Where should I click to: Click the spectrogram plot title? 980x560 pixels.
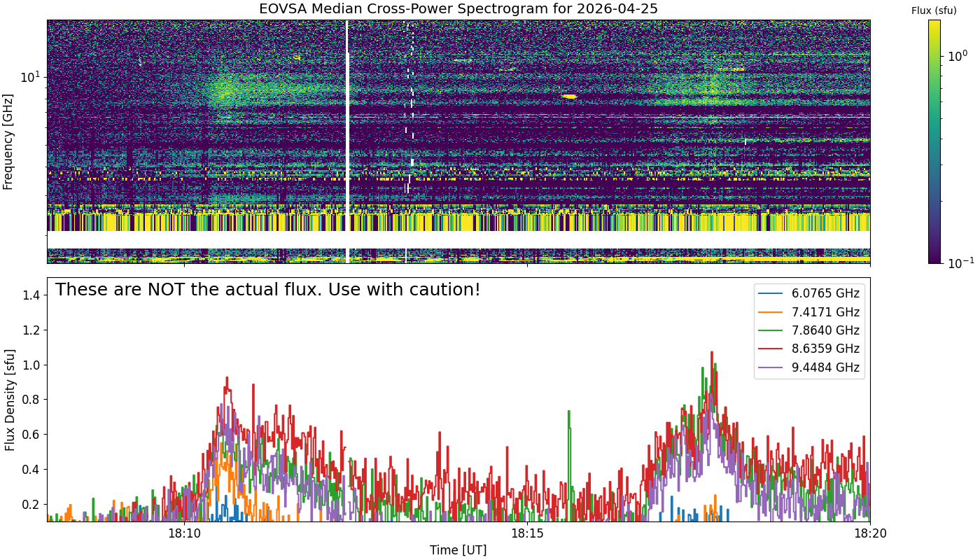coord(458,9)
